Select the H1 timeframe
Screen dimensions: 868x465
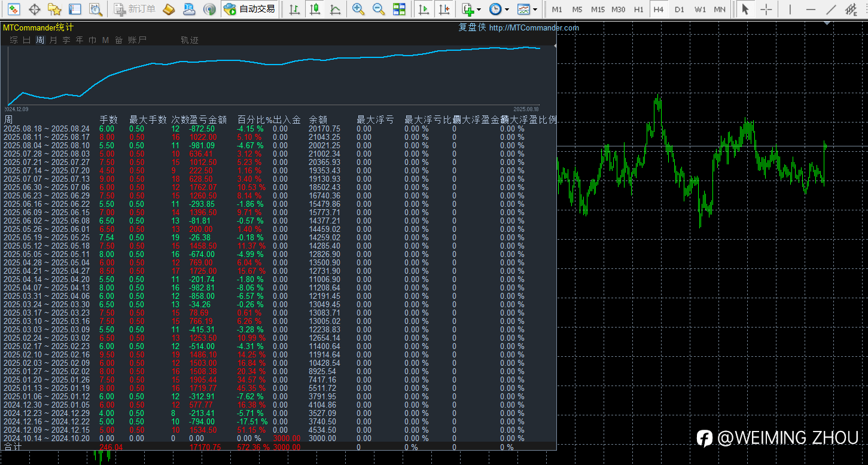[639, 10]
